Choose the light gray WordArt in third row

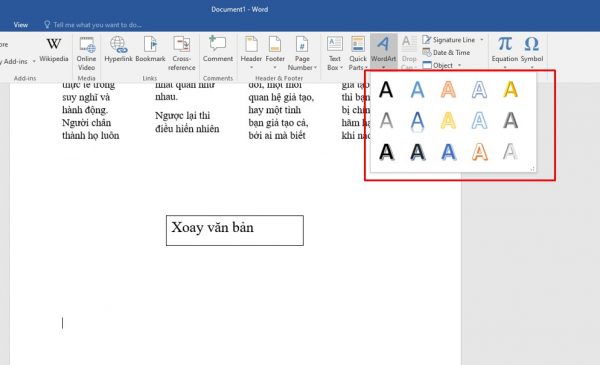pos(510,152)
